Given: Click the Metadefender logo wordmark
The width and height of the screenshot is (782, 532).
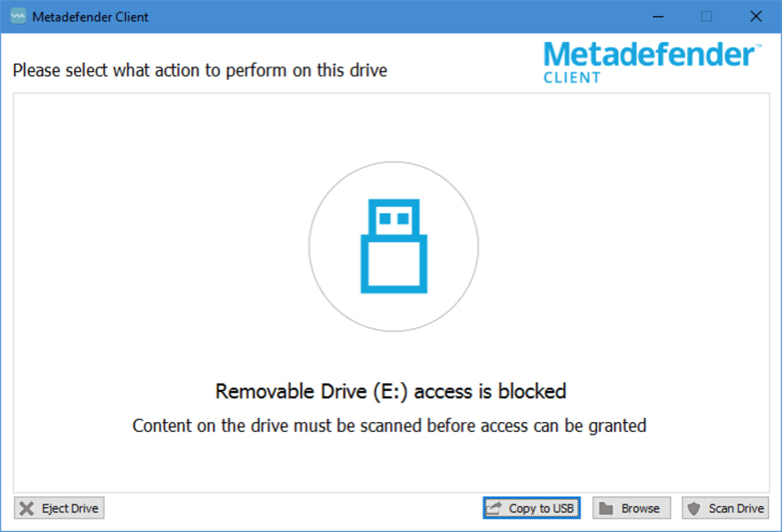Looking at the screenshot, I should [x=650, y=55].
